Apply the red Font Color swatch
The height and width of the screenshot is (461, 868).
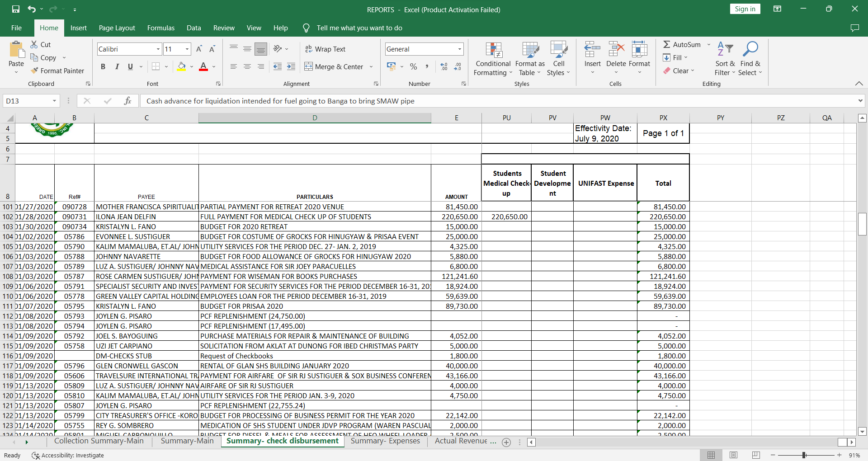[203, 67]
